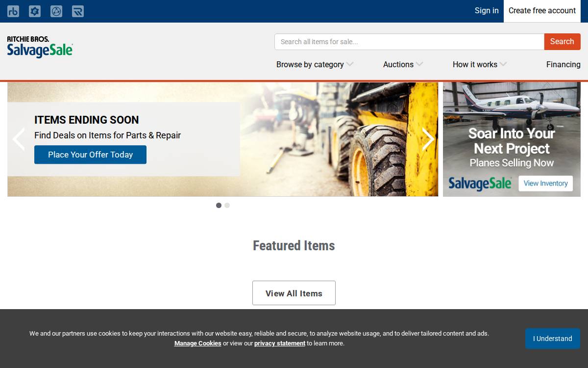
Task: Show next carousel slide with right arrow
Action: (x=428, y=139)
